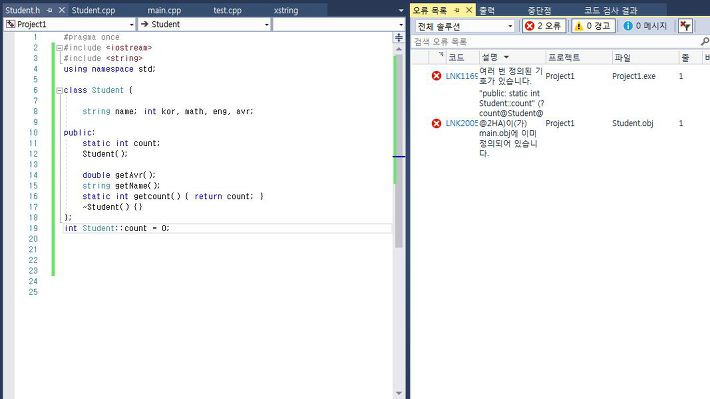
Task: Switch to main.cpp tab
Action: pos(164,10)
